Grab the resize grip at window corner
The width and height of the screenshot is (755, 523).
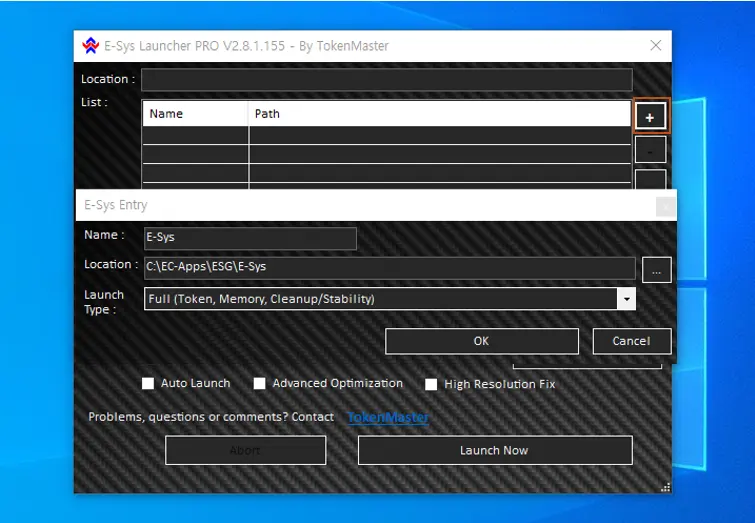click(665, 488)
